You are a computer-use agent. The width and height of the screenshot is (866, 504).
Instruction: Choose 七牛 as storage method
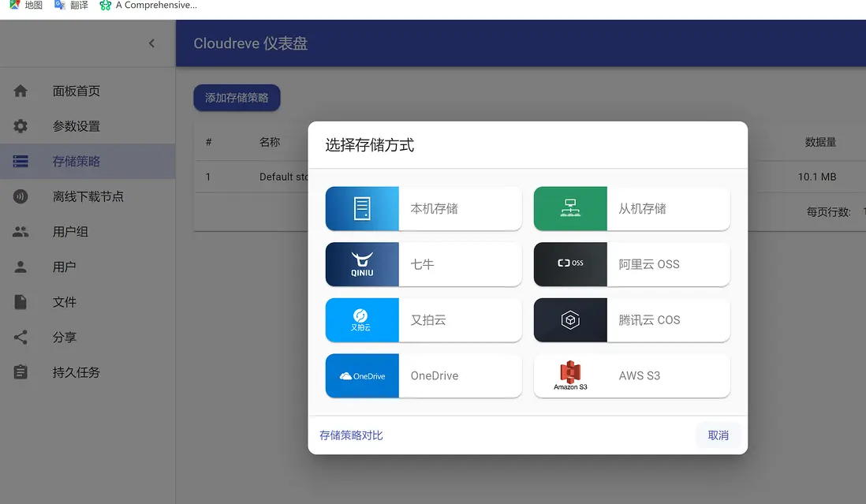click(424, 264)
